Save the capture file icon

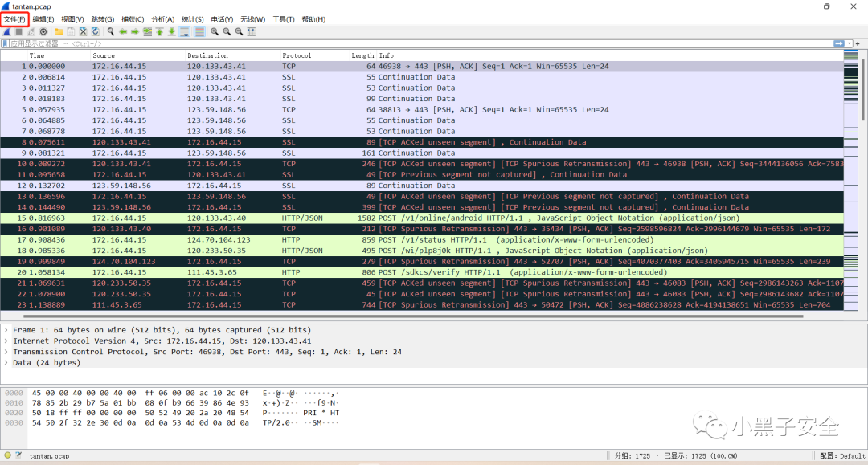[x=71, y=32]
